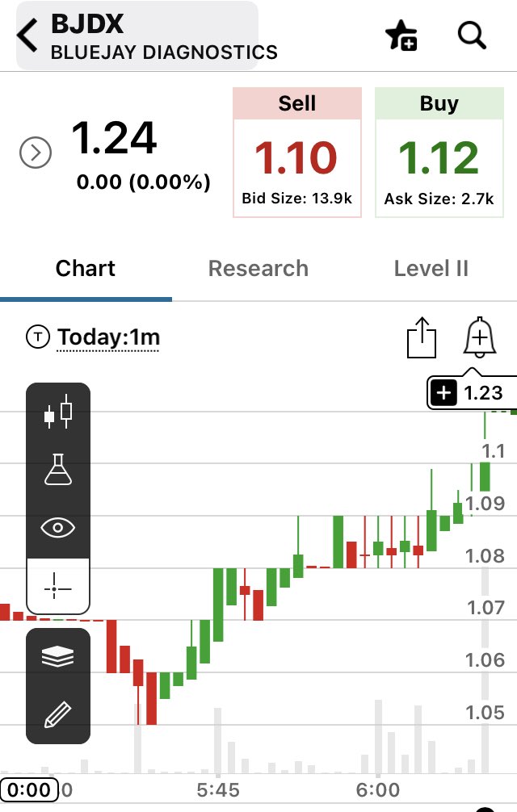Tap Bid Size: 13.9k text
Screen dimensions: 517x812
coord(296,199)
